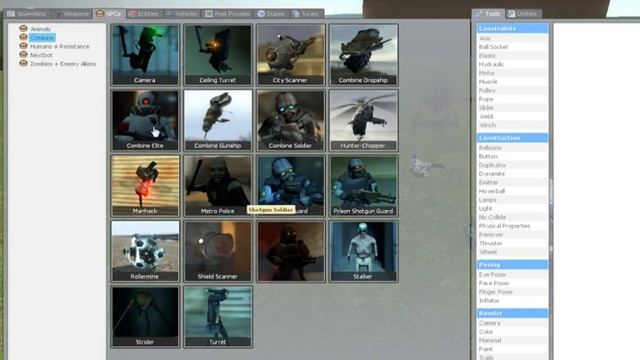Screen dimensions: 640x360
Task: Select the Face Poser tool
Action: click(x=512, y=283)
